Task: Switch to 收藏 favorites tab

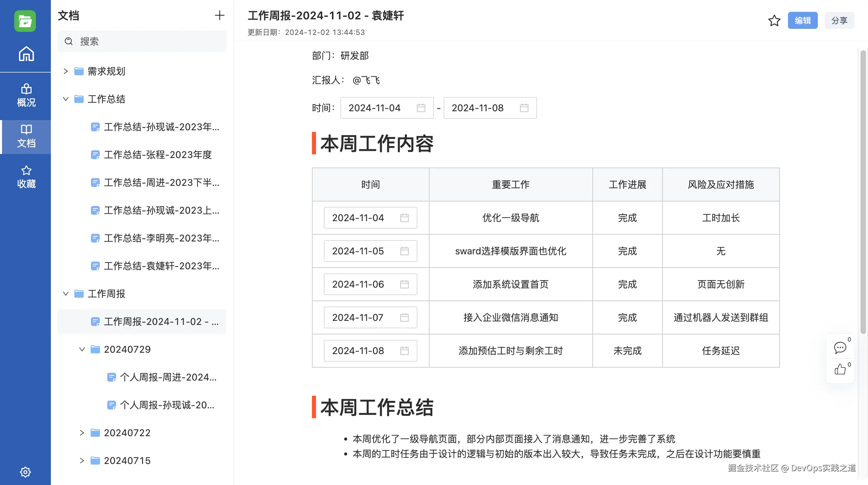Action: (26, 177)
